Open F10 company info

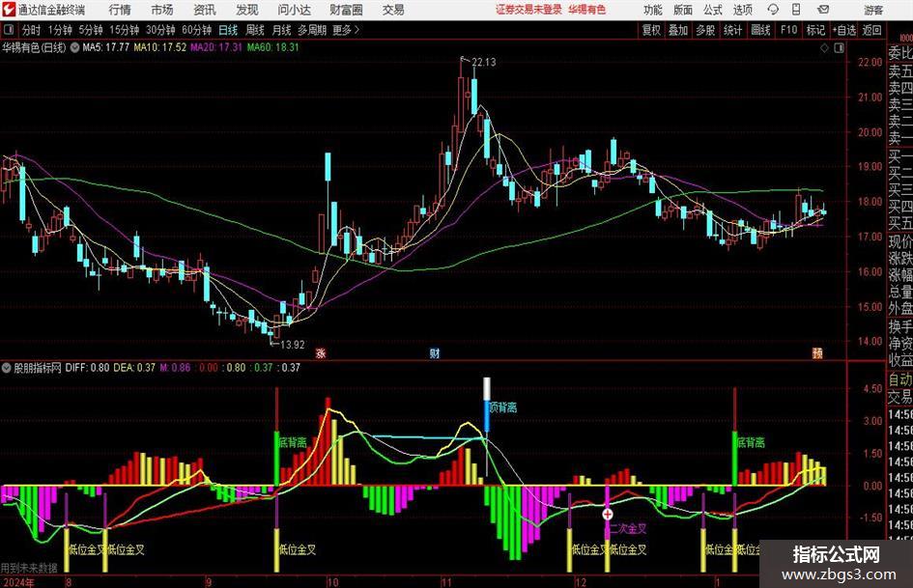(x=789, y=30)
